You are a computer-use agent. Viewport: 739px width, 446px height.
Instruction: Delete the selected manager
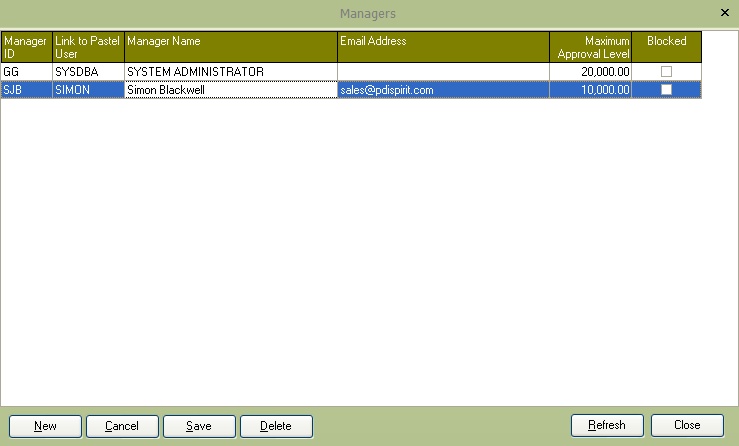(276, 426)
